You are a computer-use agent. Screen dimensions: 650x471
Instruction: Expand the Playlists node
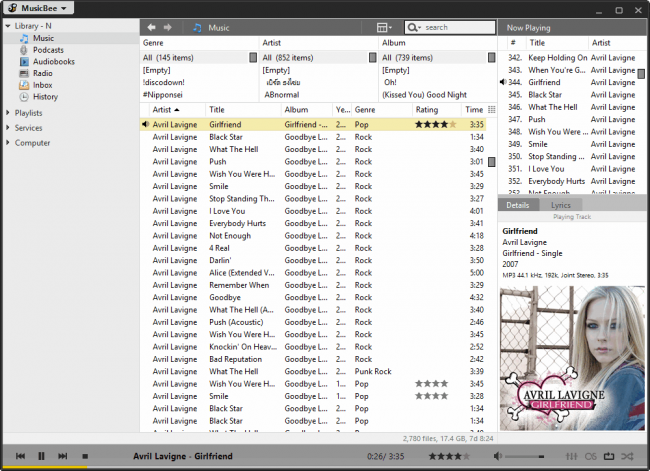8,112
